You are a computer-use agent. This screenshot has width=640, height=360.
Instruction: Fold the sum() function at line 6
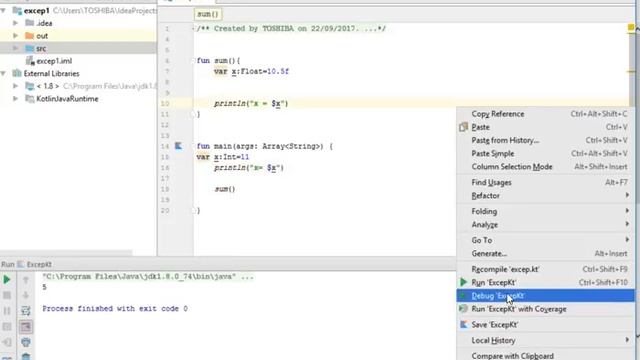pyautogui.click(x=193, y=60)
